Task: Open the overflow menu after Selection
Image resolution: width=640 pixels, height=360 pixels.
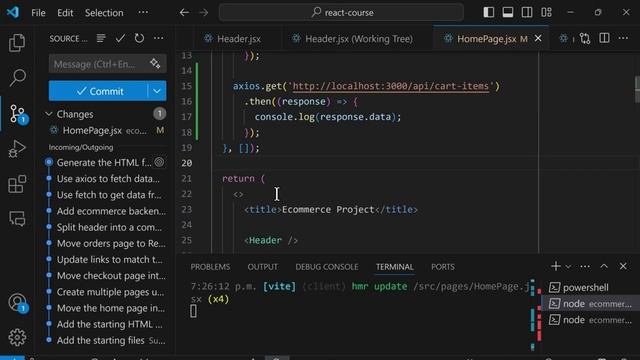Action: pyautogui.click(x=143, y=12)
